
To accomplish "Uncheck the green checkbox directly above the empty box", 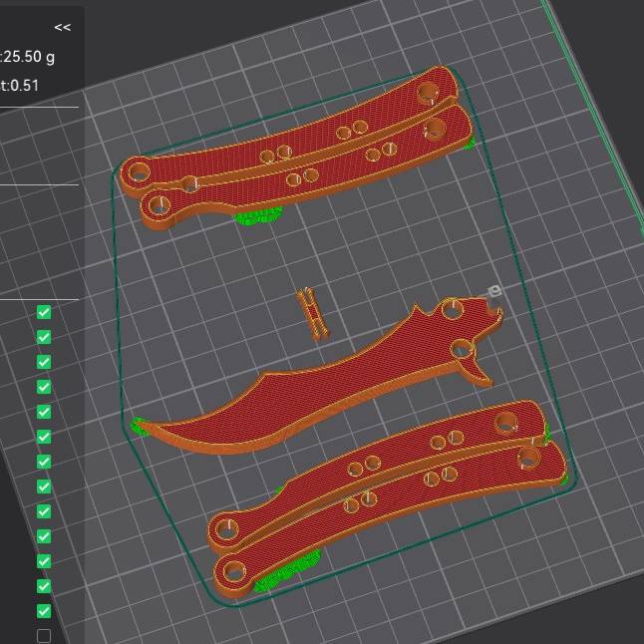I will pos(44,611).
